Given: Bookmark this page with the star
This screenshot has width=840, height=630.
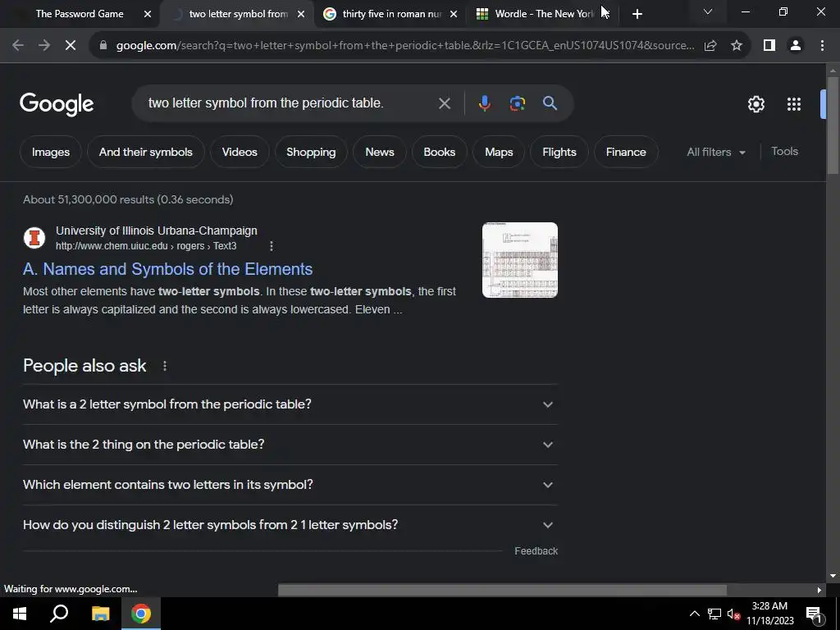Looking at the screenshot, I should point(737,46).
